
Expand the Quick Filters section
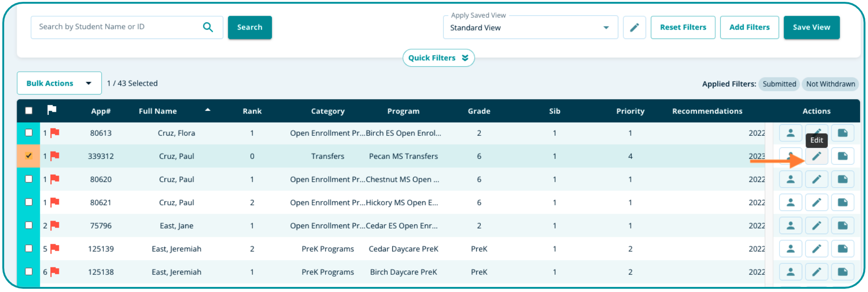click(438, 58)
